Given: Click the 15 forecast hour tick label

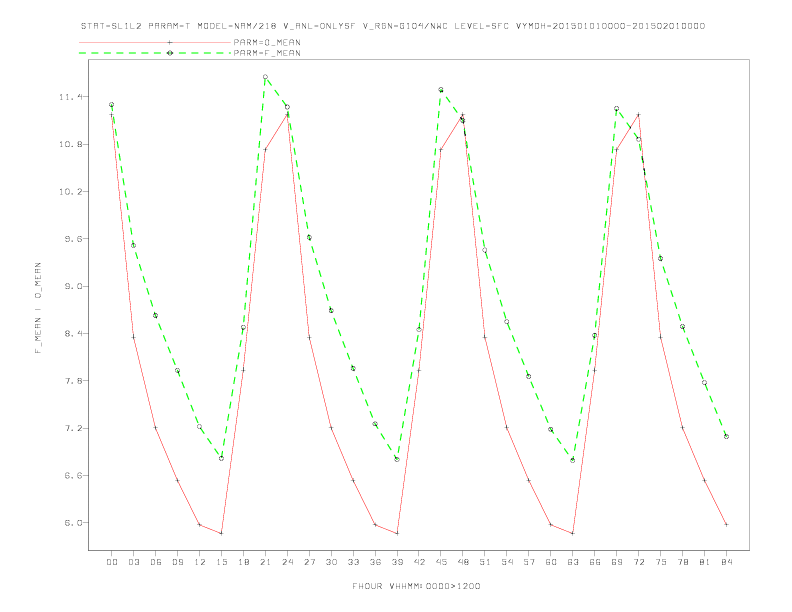Looking at the screenshot, I should click(x=221, y=562).
